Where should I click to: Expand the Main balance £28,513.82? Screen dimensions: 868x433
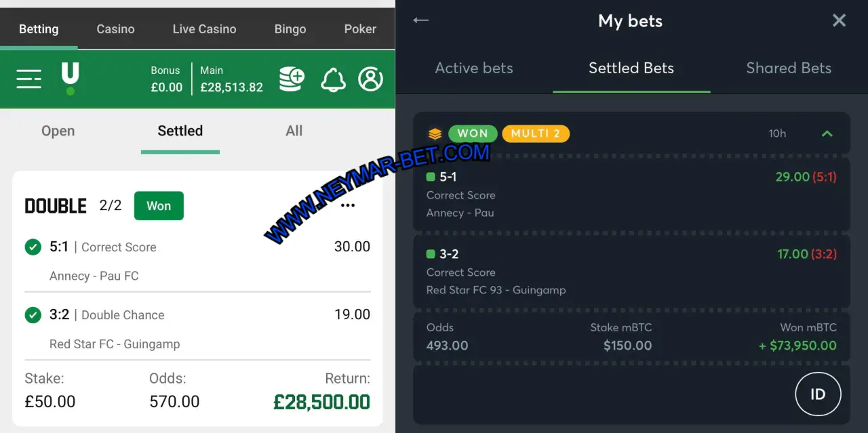point(231,79)
